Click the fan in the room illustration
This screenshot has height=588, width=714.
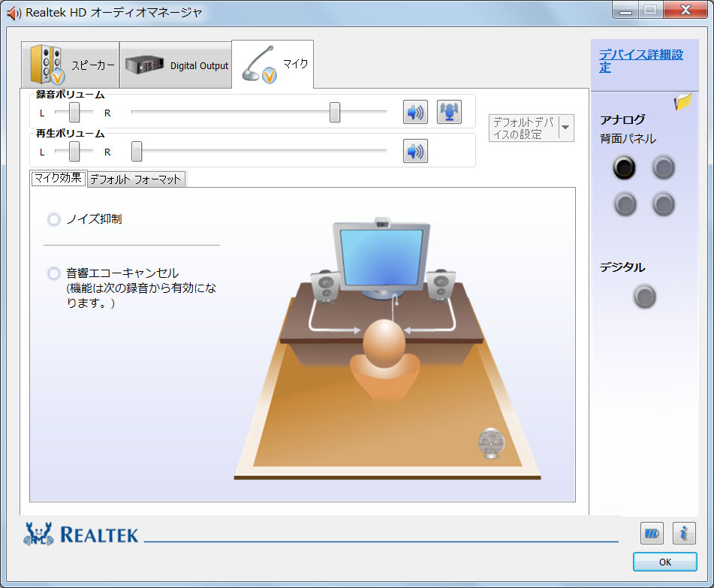491,443
